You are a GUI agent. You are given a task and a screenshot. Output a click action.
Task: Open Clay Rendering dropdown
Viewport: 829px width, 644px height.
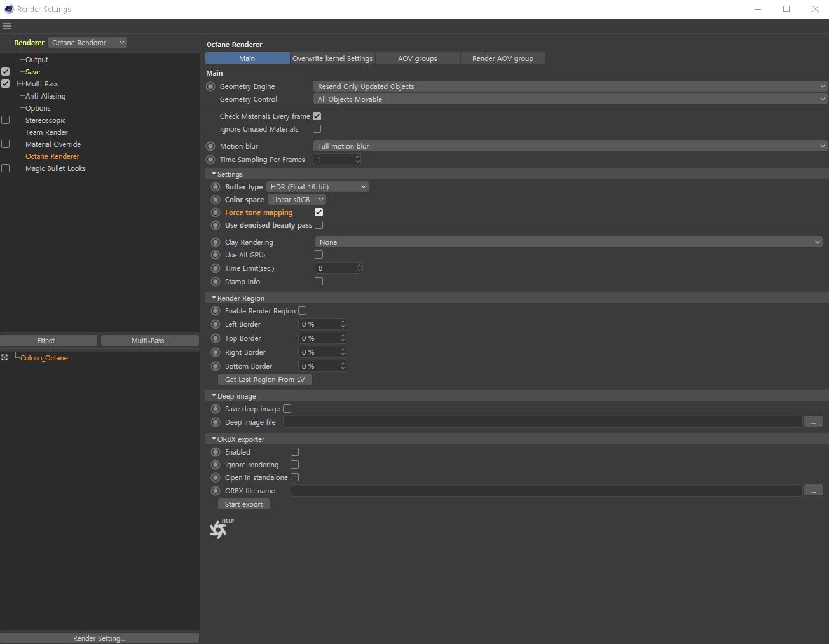point(569,242)
